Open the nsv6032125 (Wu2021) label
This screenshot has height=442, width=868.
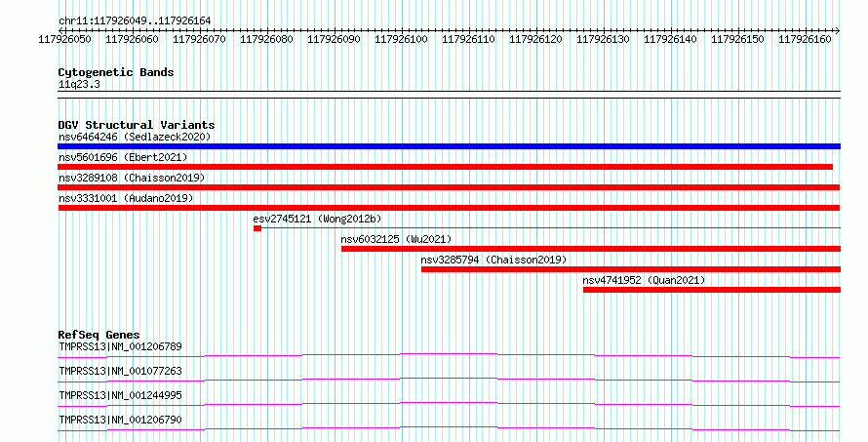tap(396, 239)
